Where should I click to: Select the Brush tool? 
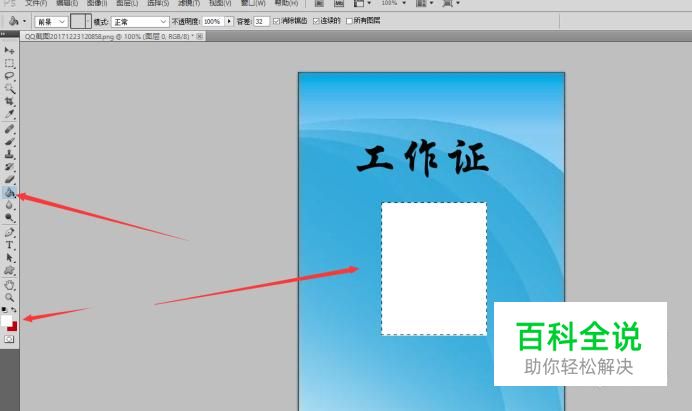(x=9, y=142)
